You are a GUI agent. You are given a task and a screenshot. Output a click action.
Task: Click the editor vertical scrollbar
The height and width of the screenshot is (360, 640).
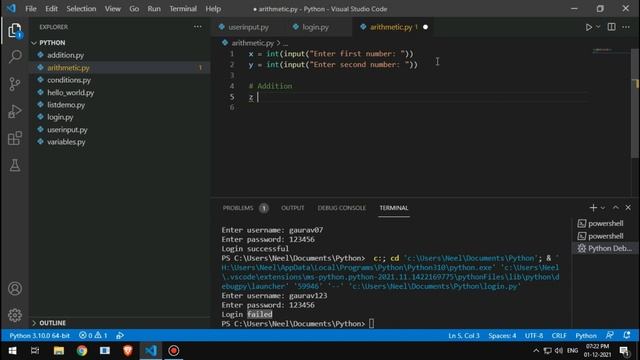point(635,102)
